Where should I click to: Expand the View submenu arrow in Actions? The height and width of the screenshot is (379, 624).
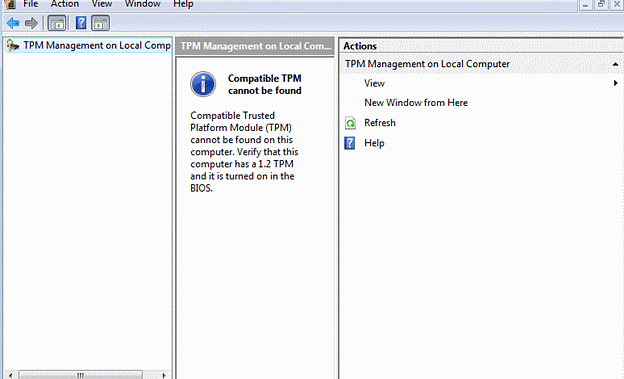point(615,83)
